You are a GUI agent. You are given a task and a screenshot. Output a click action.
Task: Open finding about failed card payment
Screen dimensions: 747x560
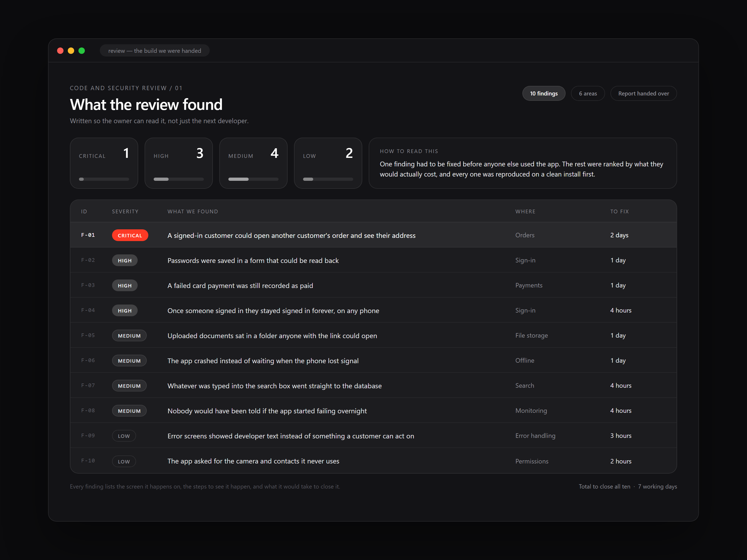pos(240,285)
